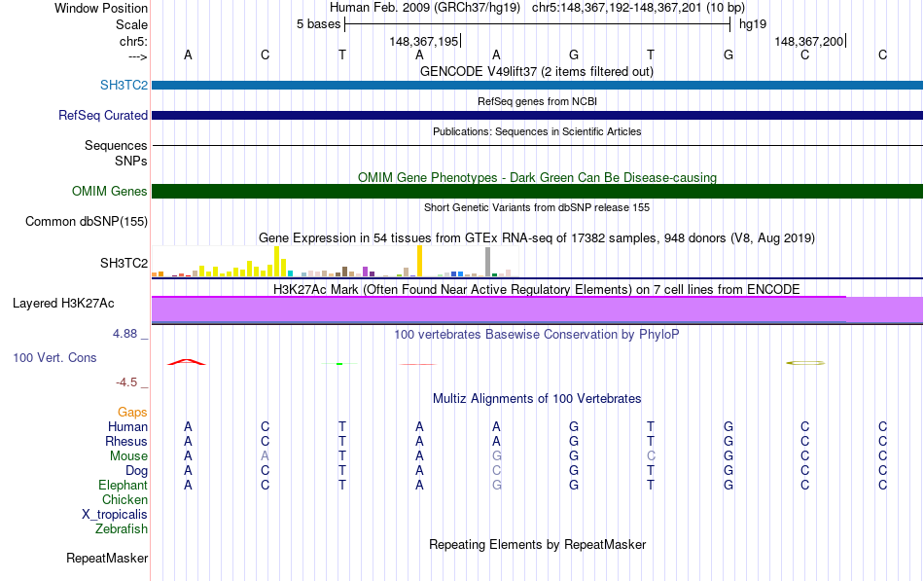Open the OMIM Genes track label

pos(109,191)
